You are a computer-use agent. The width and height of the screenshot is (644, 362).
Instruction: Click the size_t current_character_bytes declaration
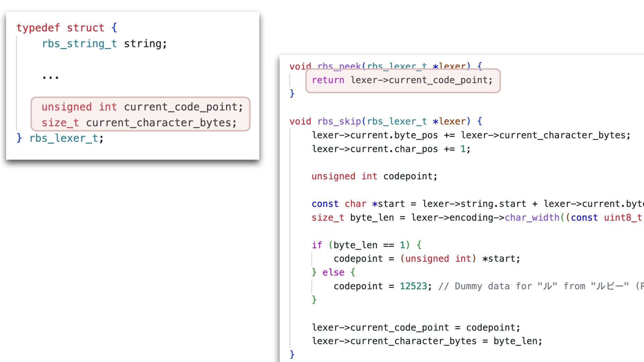139,123
